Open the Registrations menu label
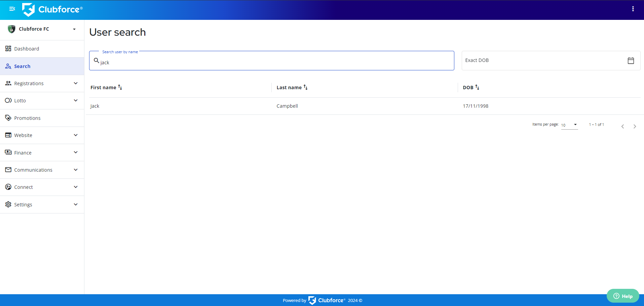 point(29,83)
